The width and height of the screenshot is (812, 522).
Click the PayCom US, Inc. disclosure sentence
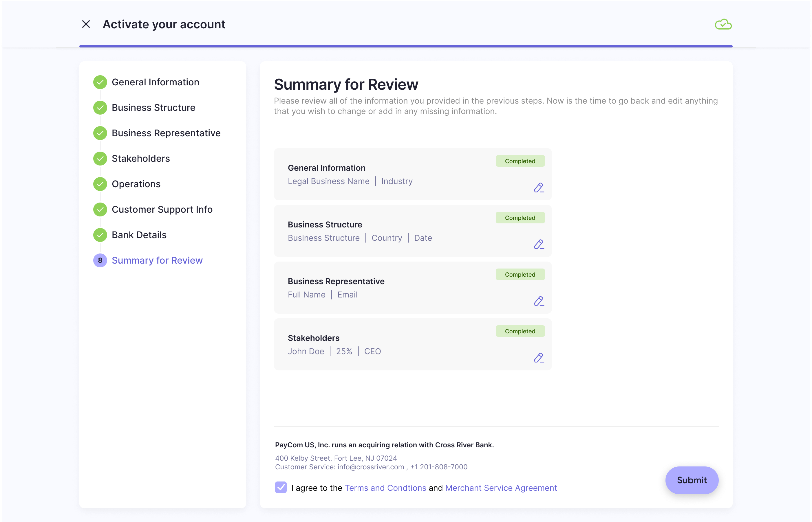[384, 445]
